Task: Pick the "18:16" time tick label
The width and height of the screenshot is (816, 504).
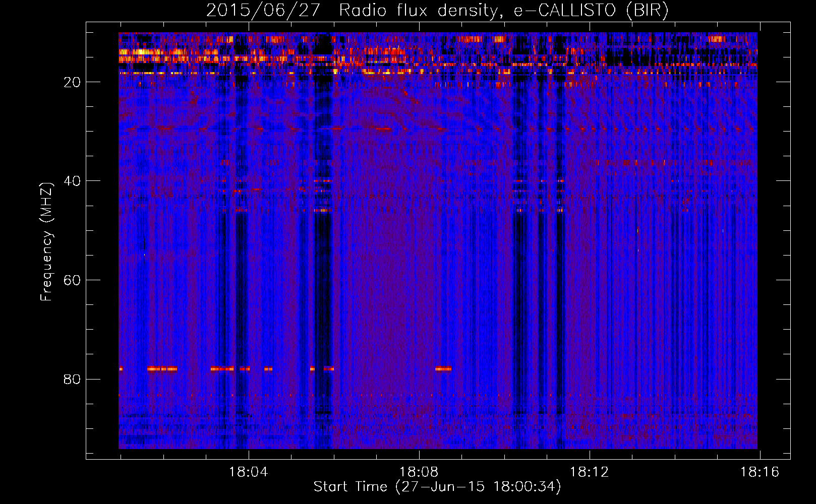Action: (760, 472)
